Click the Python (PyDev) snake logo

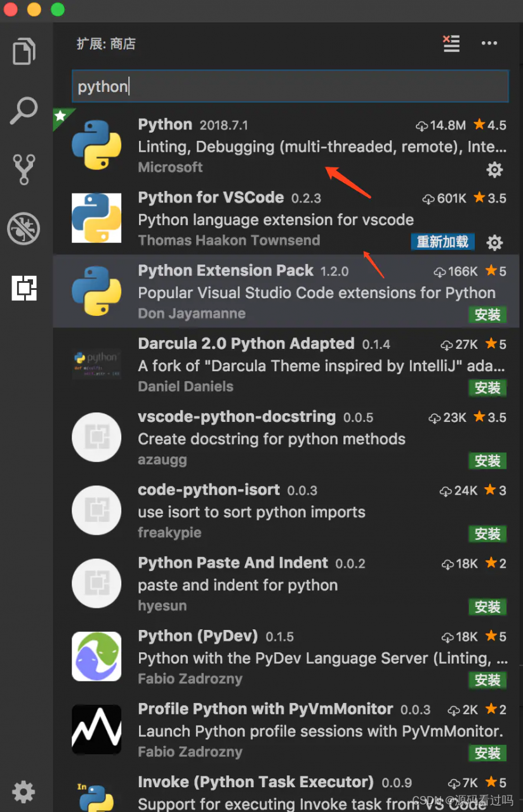[96, 656]
